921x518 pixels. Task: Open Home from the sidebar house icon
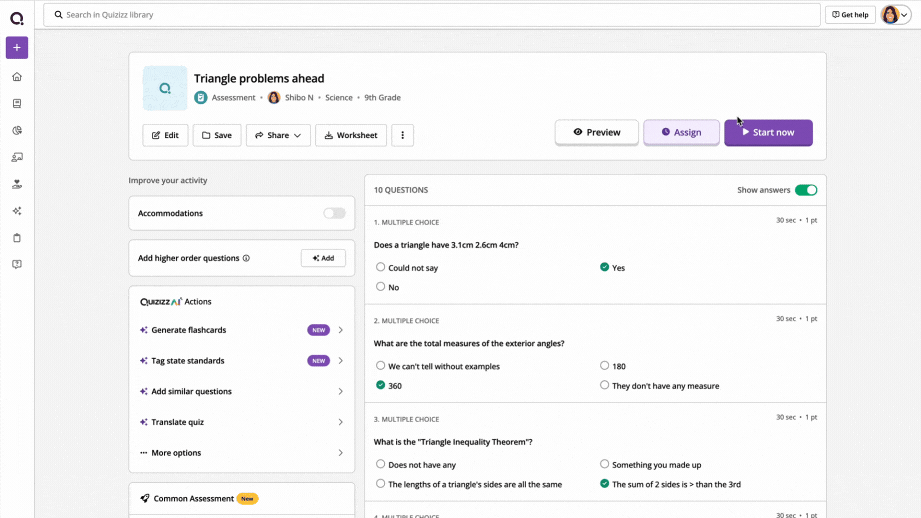point(17,77)
